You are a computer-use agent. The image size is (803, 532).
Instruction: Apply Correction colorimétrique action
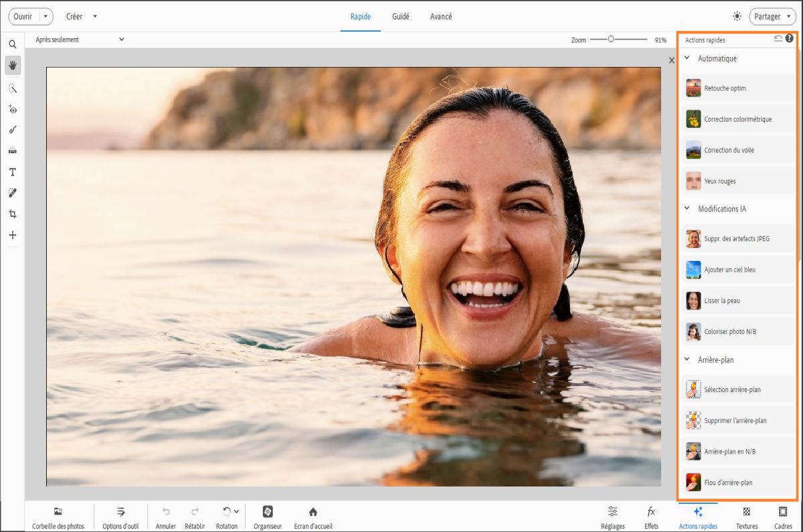pyautogui.click(x=739, y=119)
